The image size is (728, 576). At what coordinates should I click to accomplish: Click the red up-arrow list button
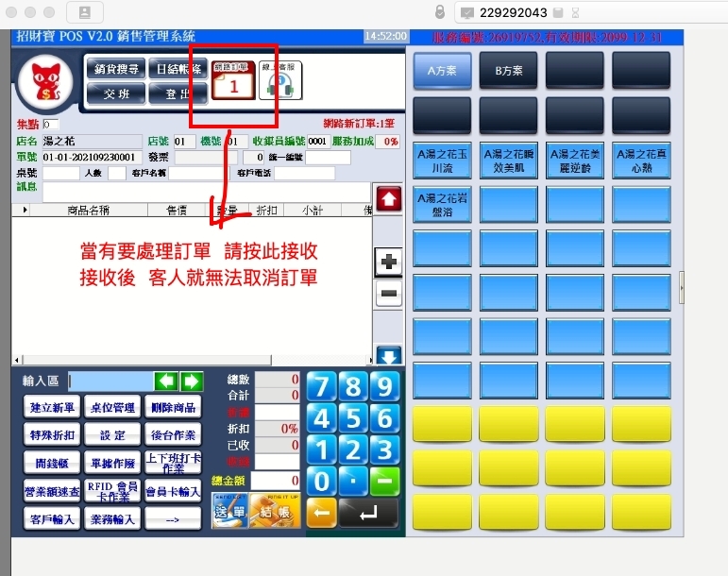[389, 199]
